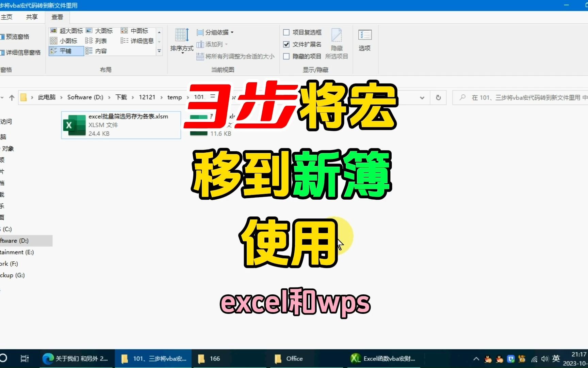Expand the 排序方式 sort dropdown
This screenshot has height=368, width=588.
[x=181, y=41]
